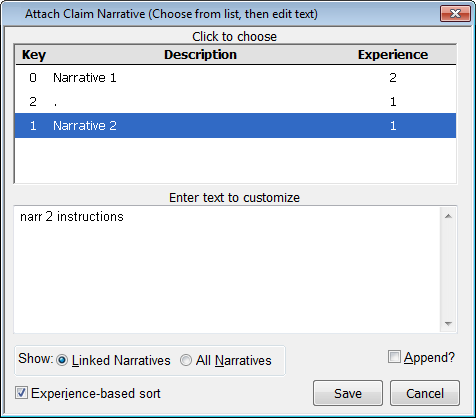Save the claim narrative
Viewport: 476px width, 418px height.
(x=348, y=393)
